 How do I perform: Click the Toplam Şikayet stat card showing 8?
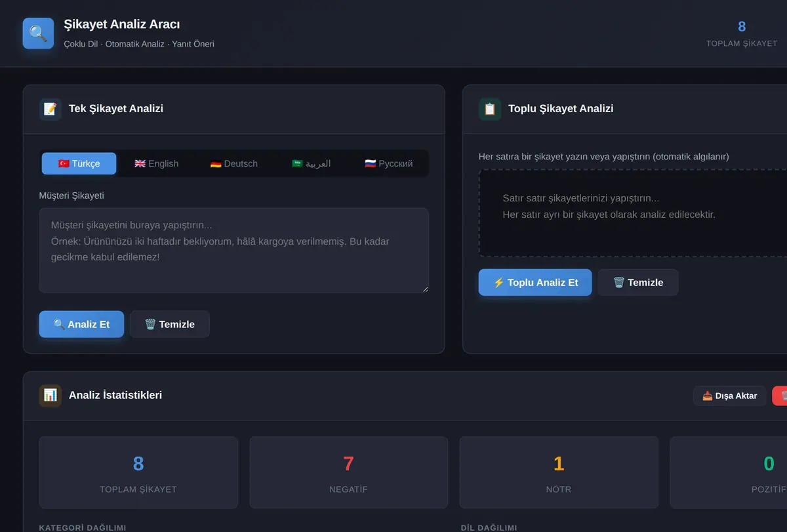pos(138,472)
